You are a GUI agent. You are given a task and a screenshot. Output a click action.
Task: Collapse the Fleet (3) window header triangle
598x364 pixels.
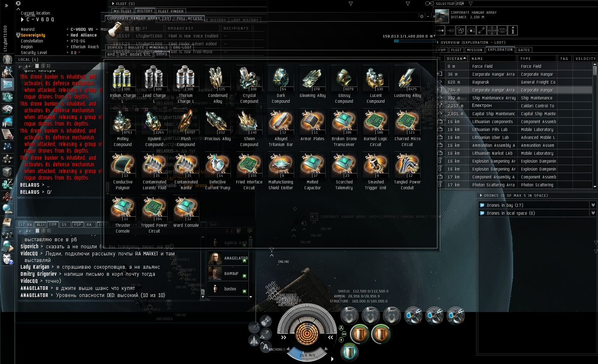click(114, 4)
